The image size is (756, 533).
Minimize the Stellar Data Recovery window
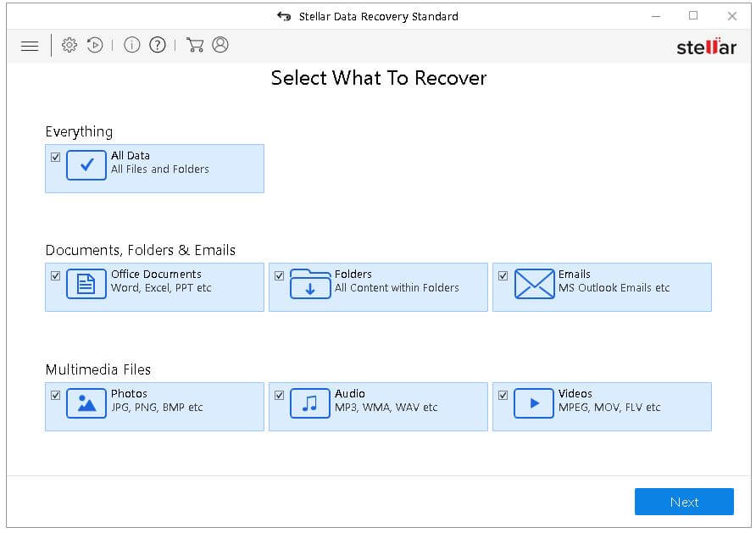coord(656,16)
